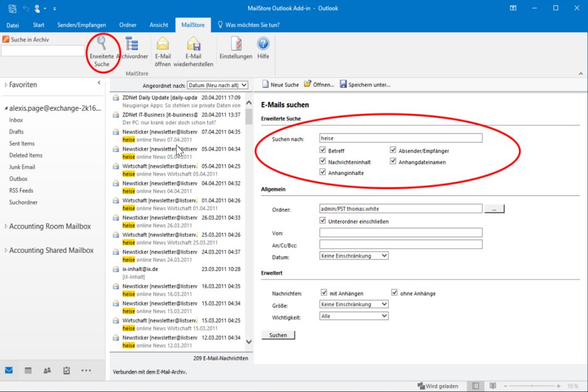Toggle Unterordner einschließen checkbox
The width and height of the screenshot is (588, 392).
click(322, 220)
